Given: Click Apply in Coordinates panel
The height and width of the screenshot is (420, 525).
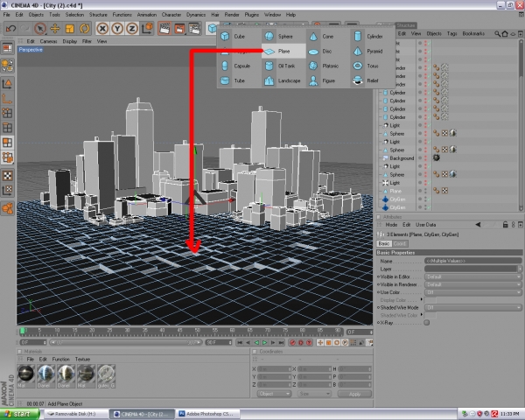Looking at the screenshot, I should [354, 394].
